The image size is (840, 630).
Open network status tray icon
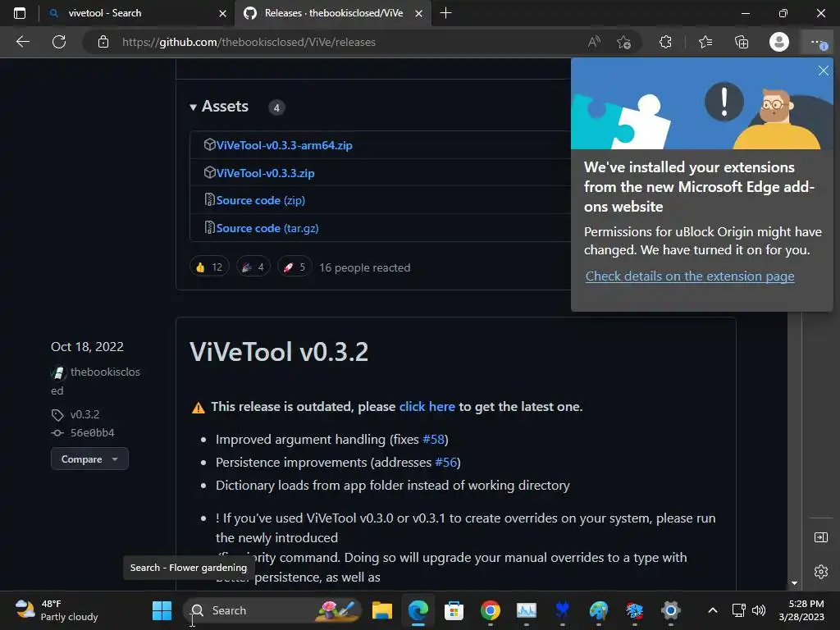[x=739, y=610]
